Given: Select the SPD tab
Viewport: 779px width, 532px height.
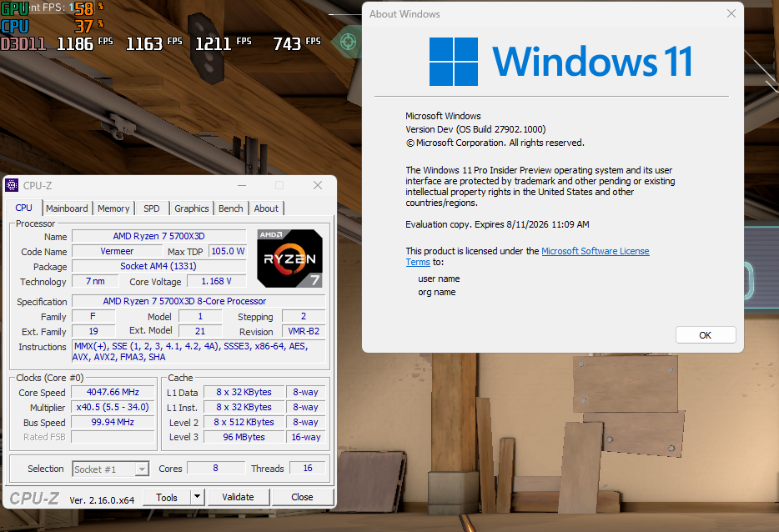Looking at the screenshot, I should click(x=152, y=208).
